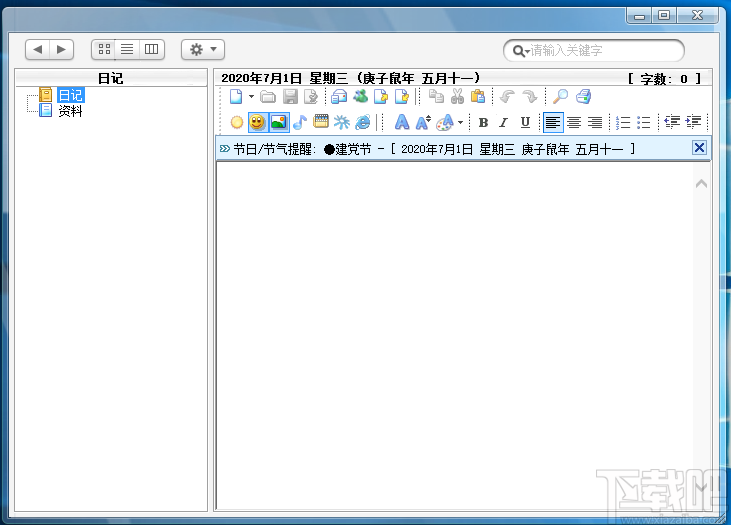Click the printer icon
The image size is (731, 525).
[583, 97]
